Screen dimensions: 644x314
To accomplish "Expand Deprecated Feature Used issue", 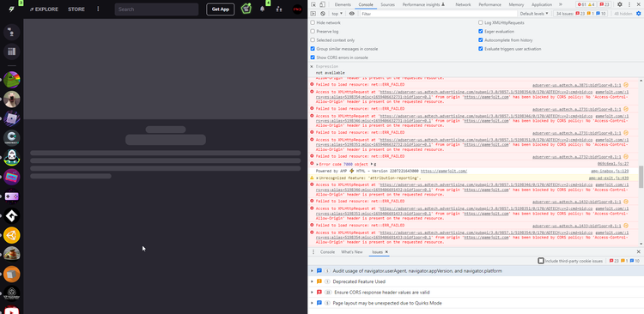I will (x=313, y=281).
